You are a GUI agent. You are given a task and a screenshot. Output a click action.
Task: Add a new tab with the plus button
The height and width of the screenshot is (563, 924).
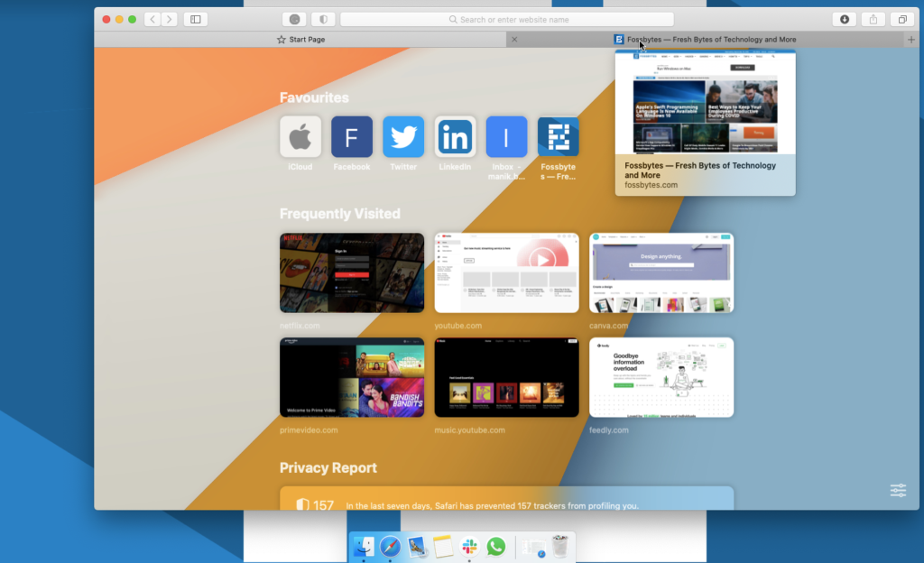(911, 40)
